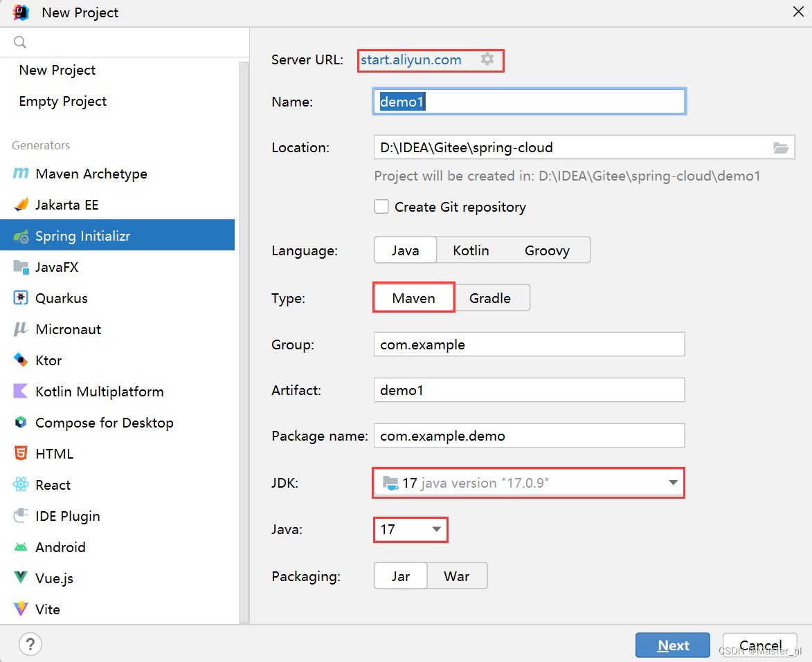Select Java as the language
This screenshot has height=662, width=812.
[406, 250]
